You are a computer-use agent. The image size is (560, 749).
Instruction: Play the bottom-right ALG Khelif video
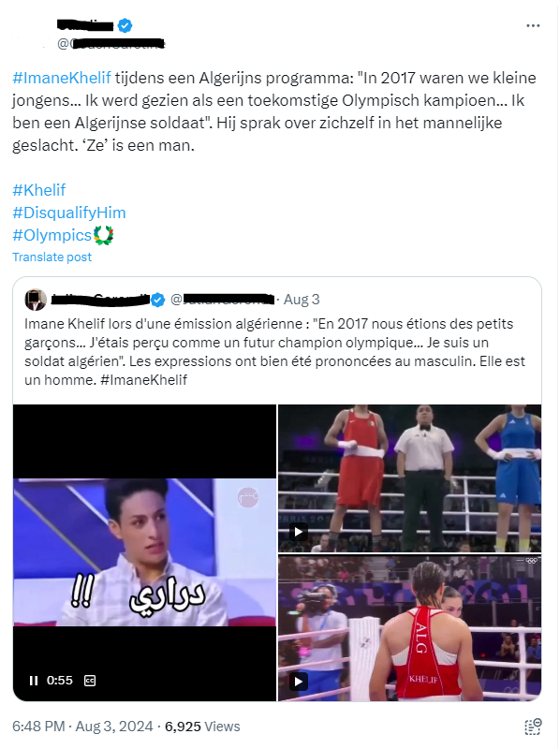pos(298,682)
